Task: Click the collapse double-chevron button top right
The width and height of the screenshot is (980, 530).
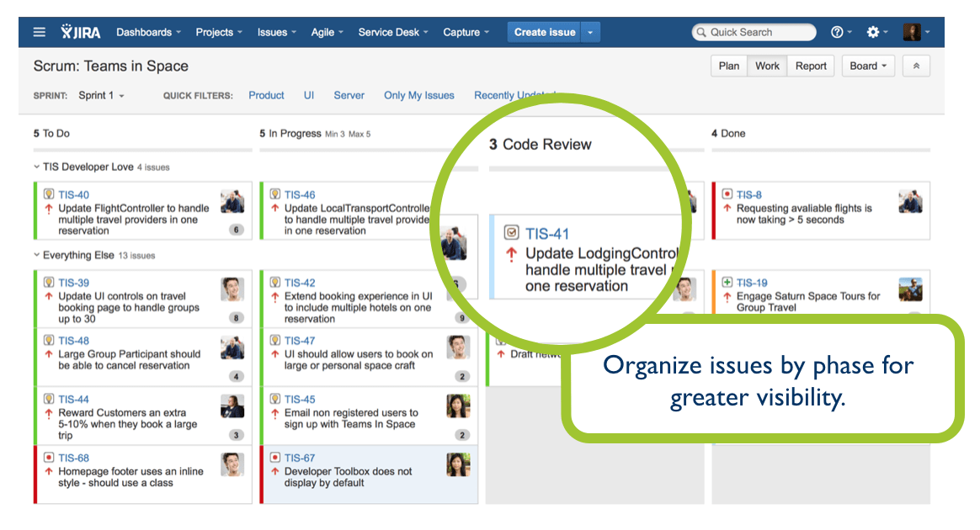Action: tap(916, 66)
